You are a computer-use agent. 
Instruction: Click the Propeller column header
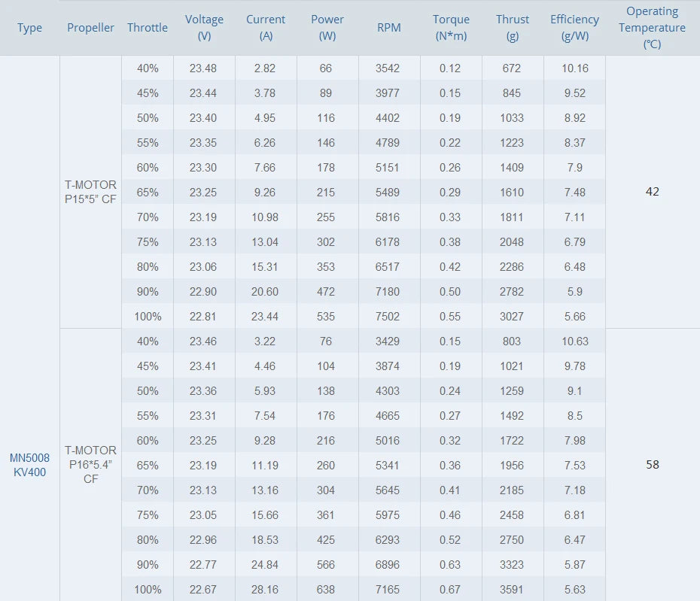pyautogui.click(x=90, y=28)
